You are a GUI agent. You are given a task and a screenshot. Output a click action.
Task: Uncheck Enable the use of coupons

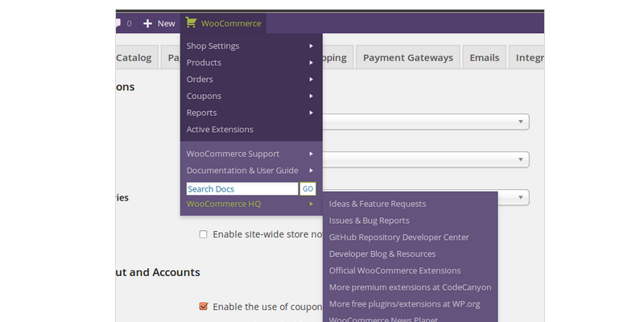[204, 306]
